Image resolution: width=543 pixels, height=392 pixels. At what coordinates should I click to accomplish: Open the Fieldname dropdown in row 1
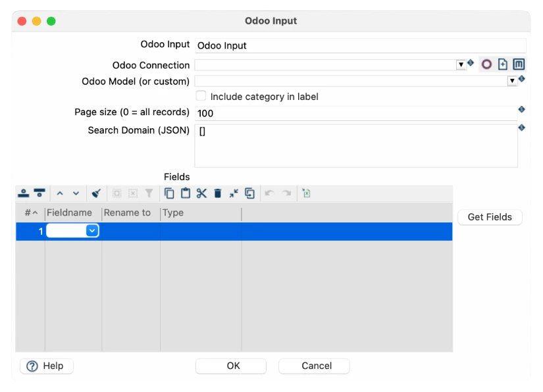[x=92, y=231]
